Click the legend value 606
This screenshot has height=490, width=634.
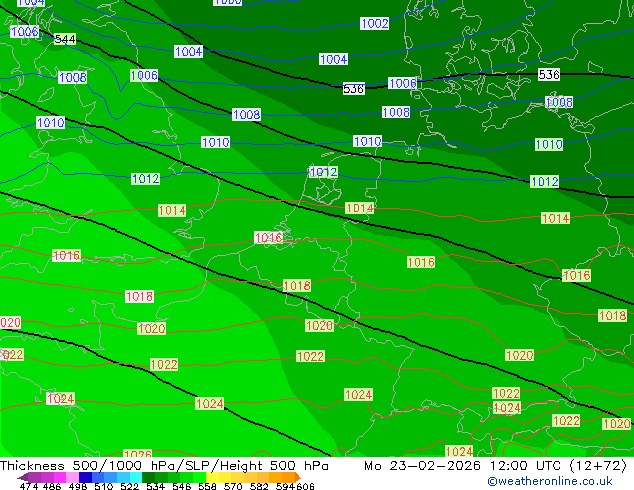[x=305, y=486]
